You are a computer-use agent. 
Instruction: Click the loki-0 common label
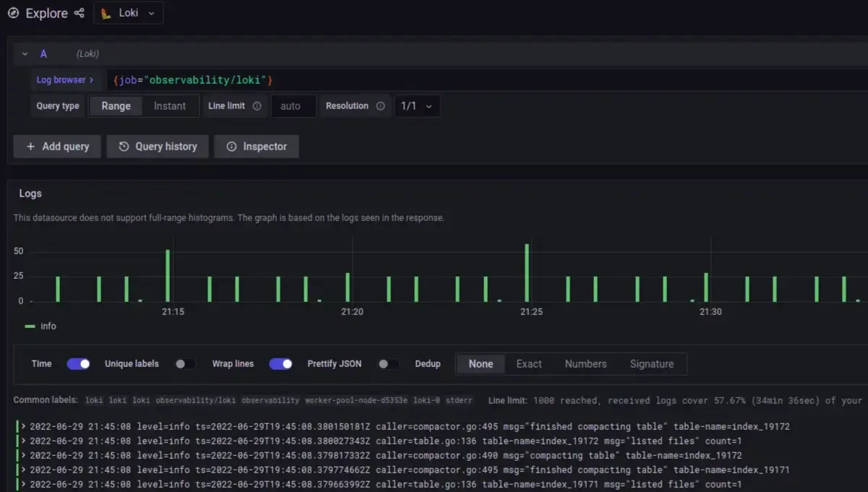[x=426, y=400]
